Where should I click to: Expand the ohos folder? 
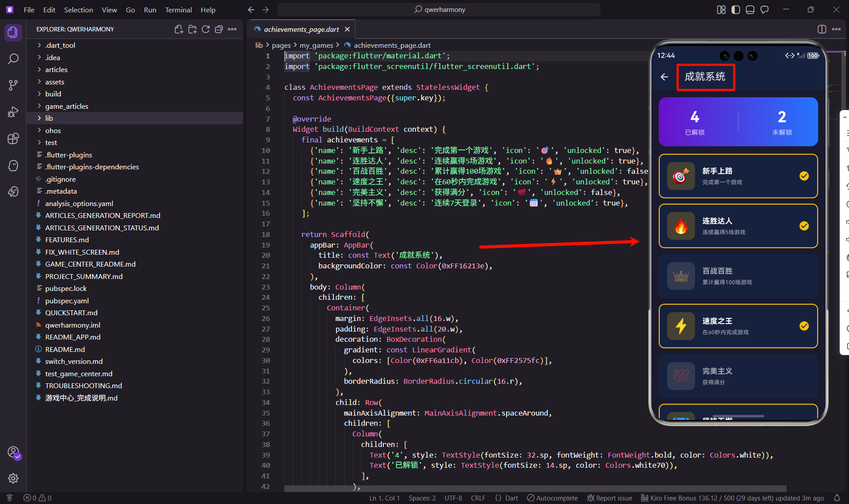click(x=53, y=130)
